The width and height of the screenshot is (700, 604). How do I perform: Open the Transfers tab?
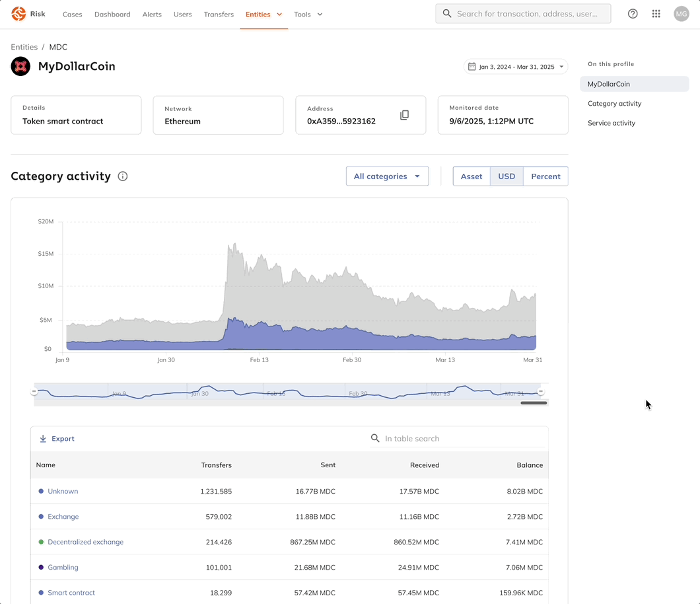[219, 15]
